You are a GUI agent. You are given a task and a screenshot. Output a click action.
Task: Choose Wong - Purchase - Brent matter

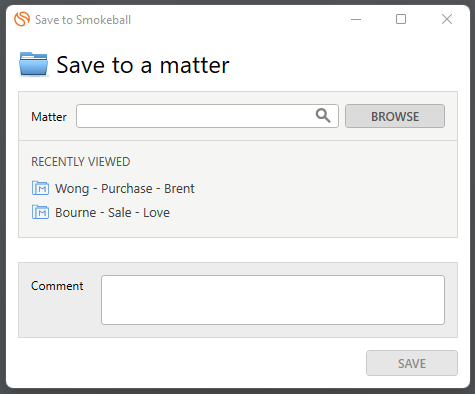125,188
